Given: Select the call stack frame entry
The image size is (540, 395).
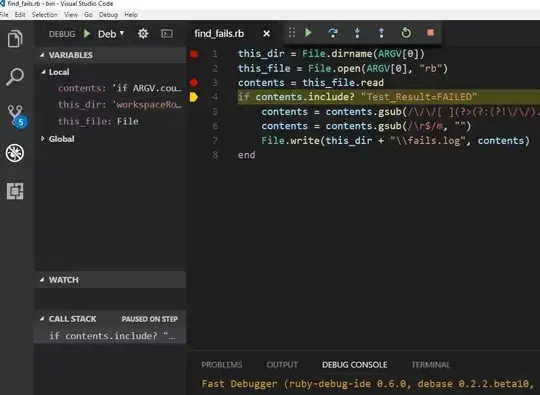Looking at the screenshot, I should 110,336.
